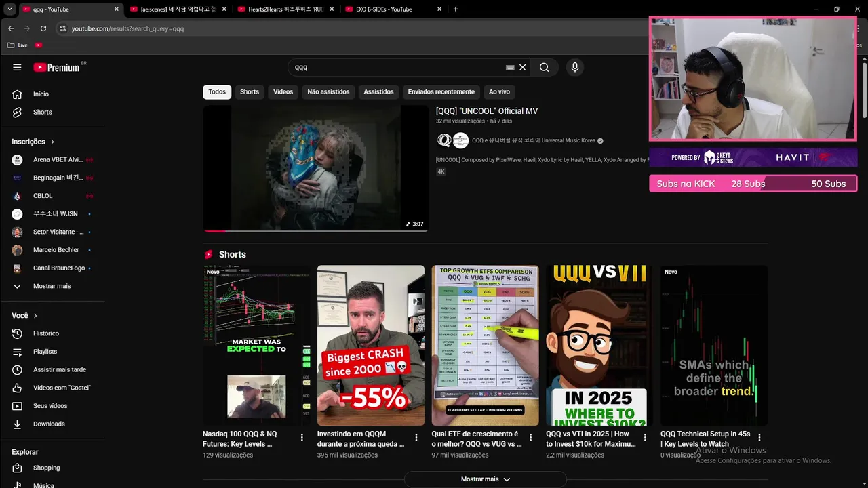Screen dimensions: 868x488
Task: Select the Shorts filter chip
Action: coord(250,92)
